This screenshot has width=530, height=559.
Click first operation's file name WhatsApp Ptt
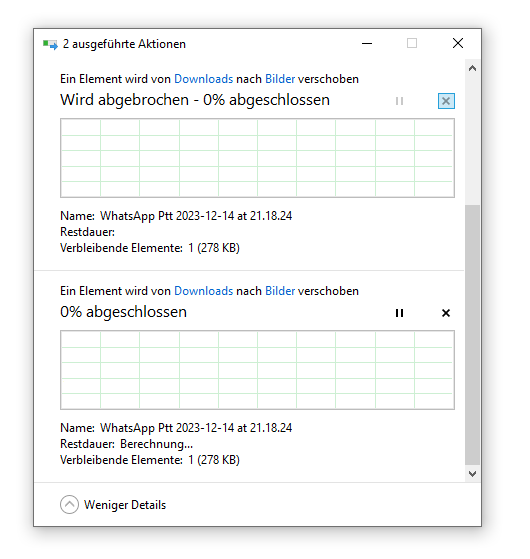(196, 216)
